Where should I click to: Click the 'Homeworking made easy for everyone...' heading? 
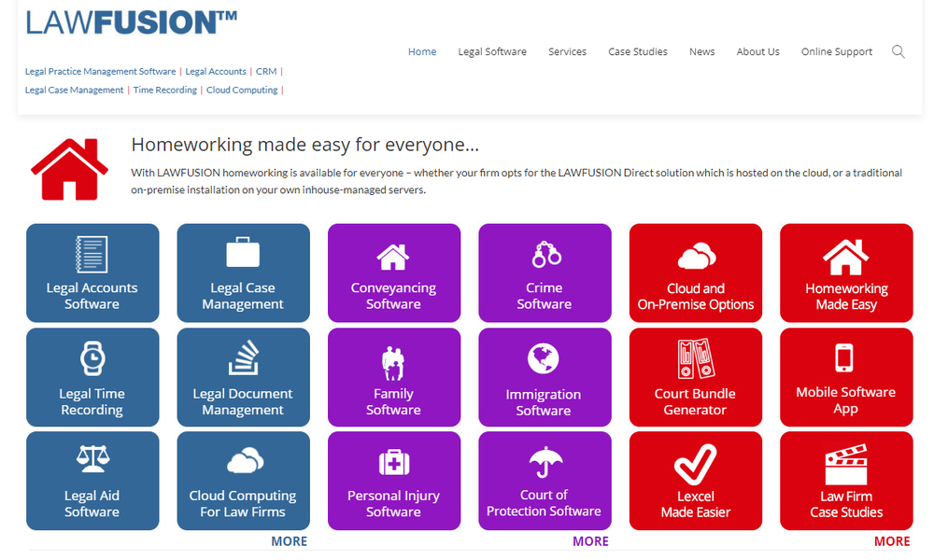click(305, 145)
